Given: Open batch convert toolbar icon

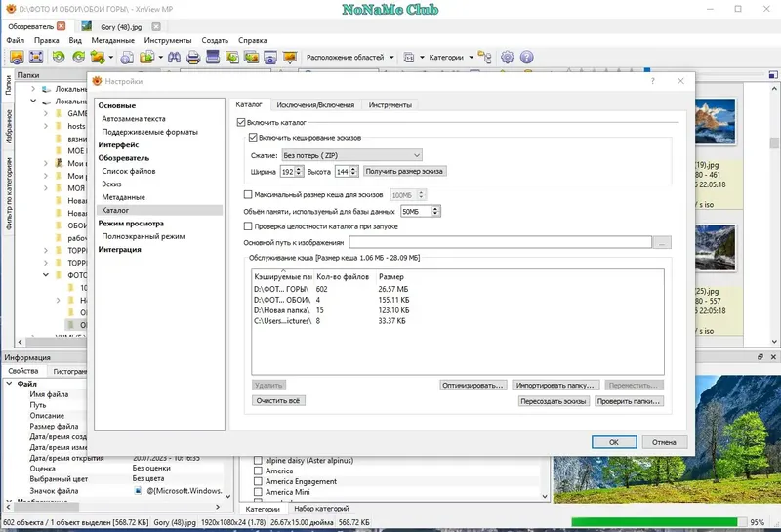Looking at the screenshot, I should pyautogui.click(x=251, y=58).
